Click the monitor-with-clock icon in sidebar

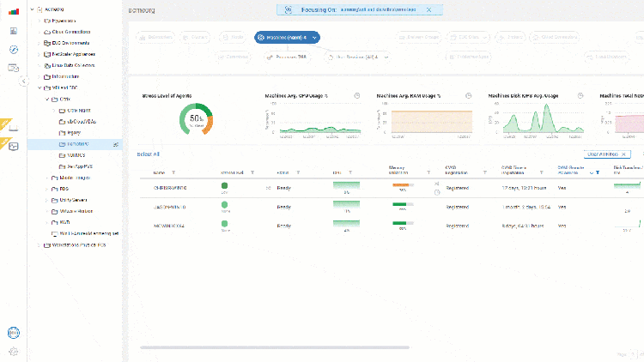tap(14, 68)
